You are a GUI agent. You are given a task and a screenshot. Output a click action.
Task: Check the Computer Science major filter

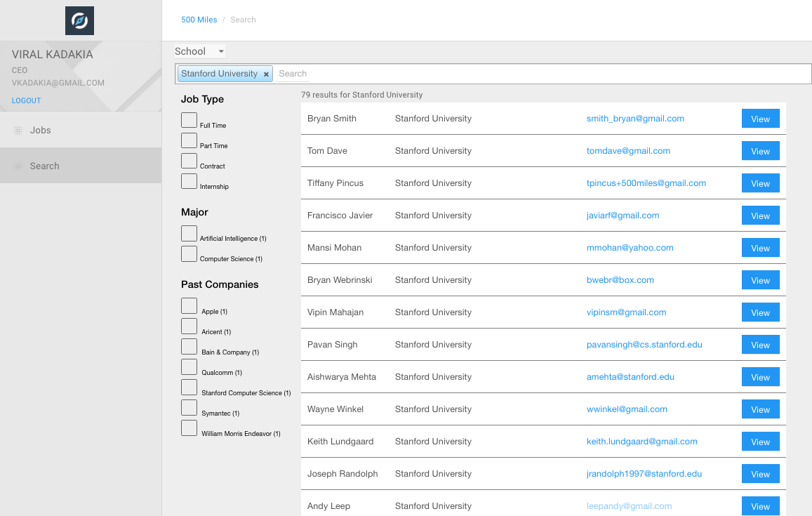pos(189,253)
